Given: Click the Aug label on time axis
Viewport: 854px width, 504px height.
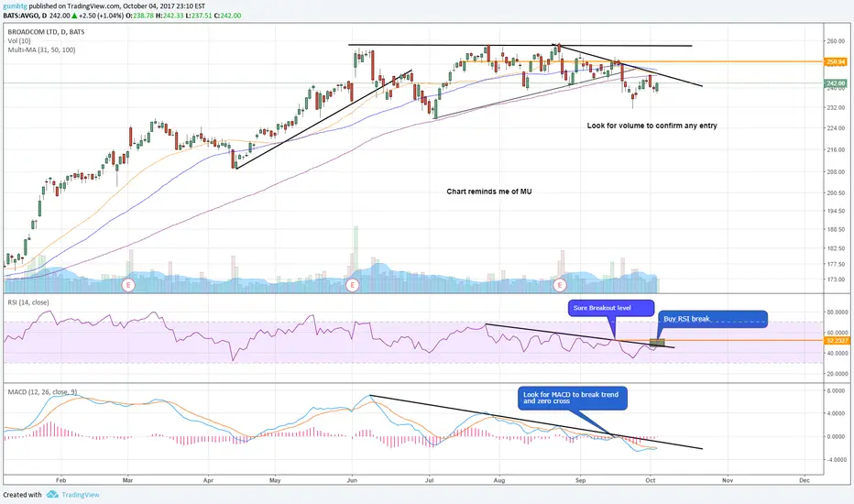Looking at the screenshot, I should (x=498, y=480).
